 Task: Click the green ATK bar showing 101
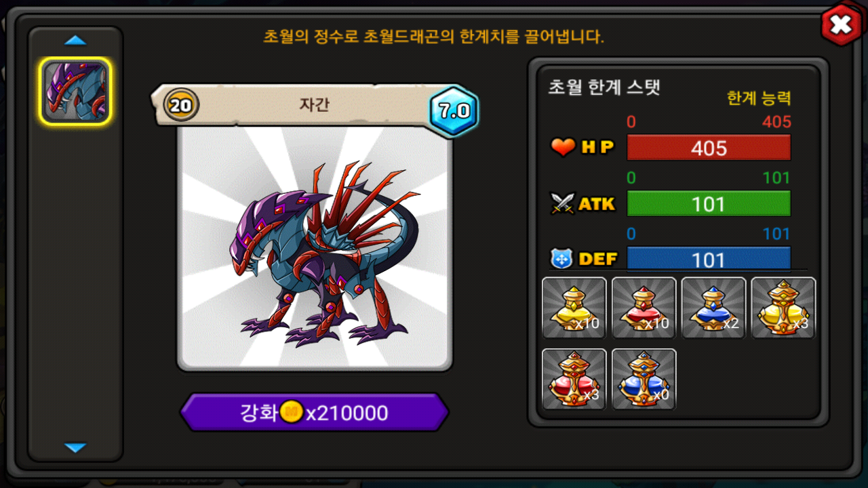(709, 203)
